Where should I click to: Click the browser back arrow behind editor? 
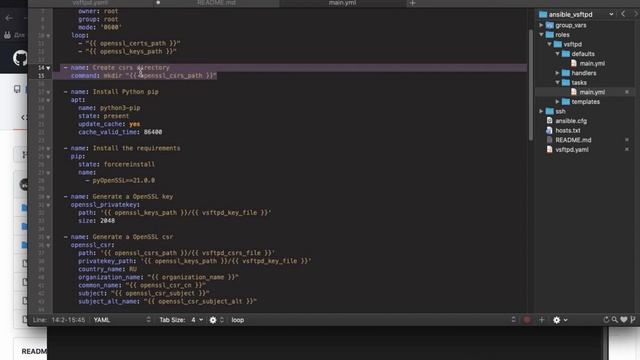click(9, 18)
